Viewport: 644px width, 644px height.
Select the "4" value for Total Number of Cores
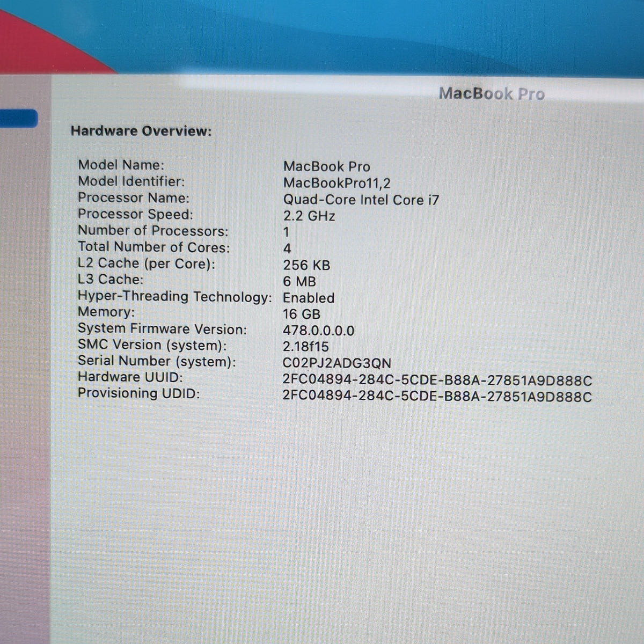287,248
